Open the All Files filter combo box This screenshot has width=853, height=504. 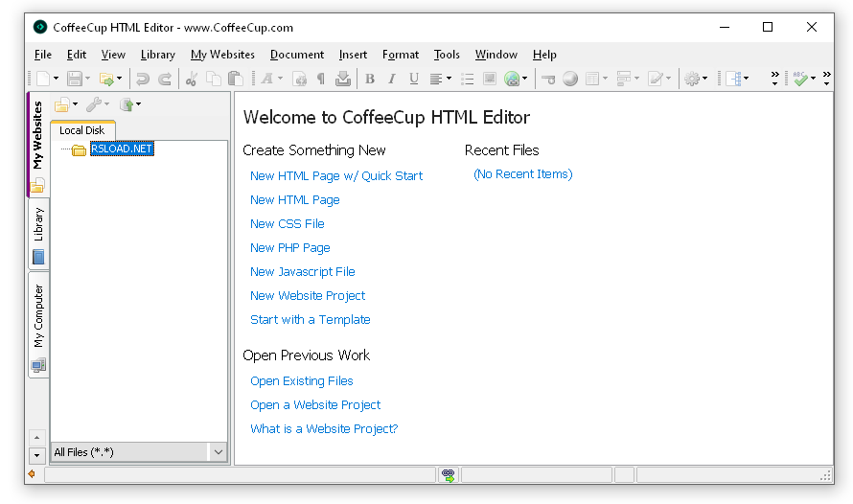139,452
